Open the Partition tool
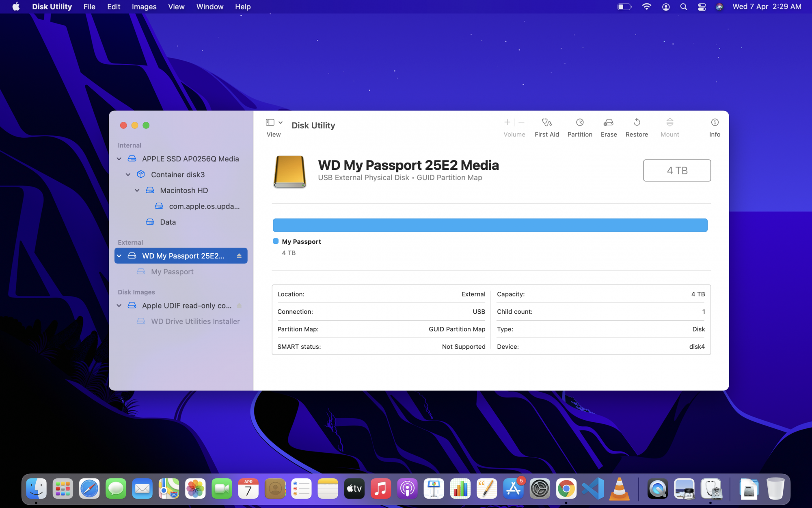This screenshot has width=812, height=508. click(x=579, y=122)
